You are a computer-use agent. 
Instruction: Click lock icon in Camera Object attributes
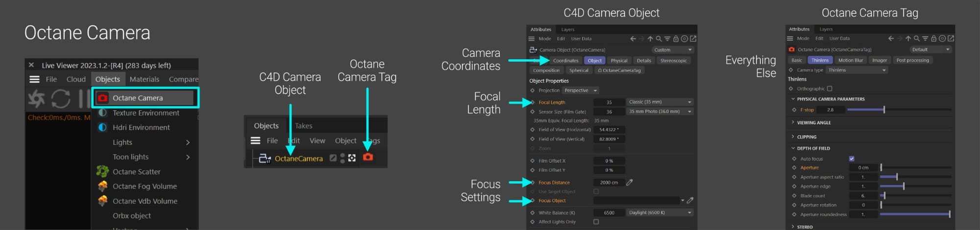tap(676, 39)
